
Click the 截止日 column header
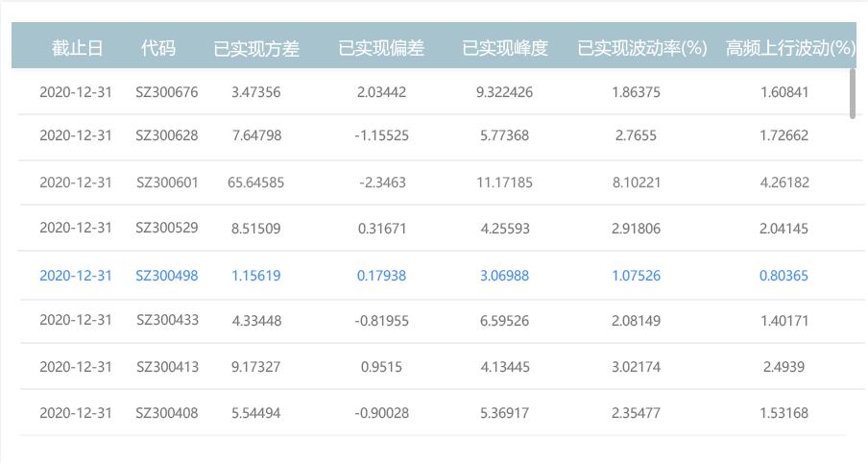[x=77, y=48]
